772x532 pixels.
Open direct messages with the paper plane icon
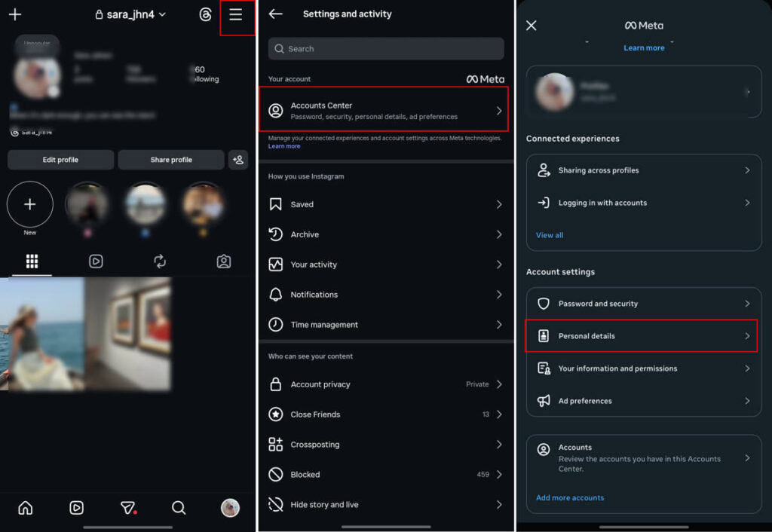tap(127, 509)
